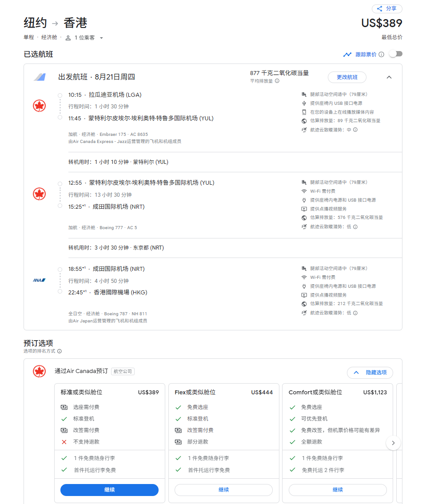Click 继续 for the Comfort US$1,123 fare
The image size is (426, 504).
click(338, 490)
